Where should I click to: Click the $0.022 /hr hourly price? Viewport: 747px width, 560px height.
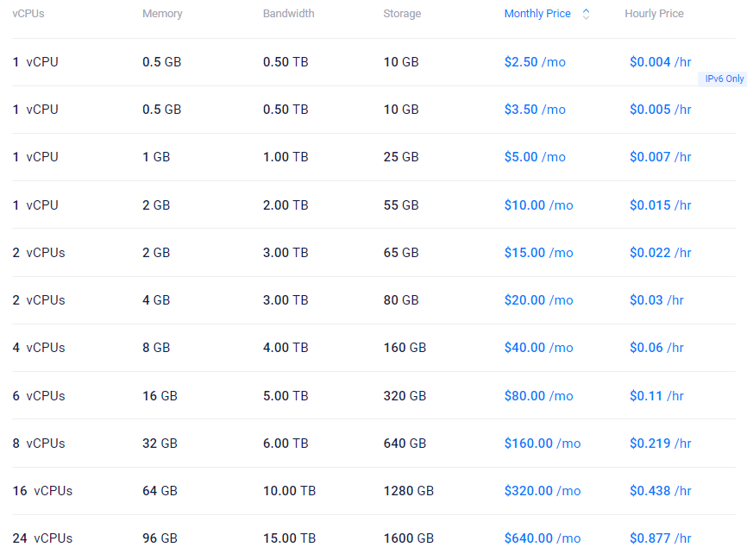(660, 253)
